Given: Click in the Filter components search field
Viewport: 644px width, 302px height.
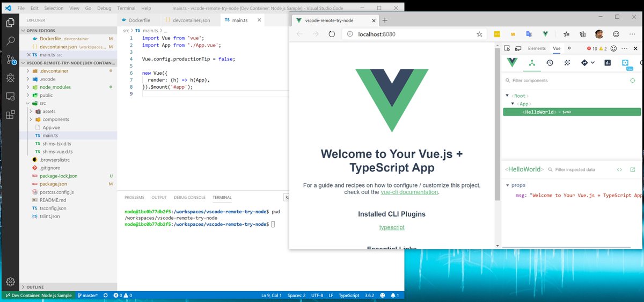Looking at the screenshot, I should click(566, 81).
